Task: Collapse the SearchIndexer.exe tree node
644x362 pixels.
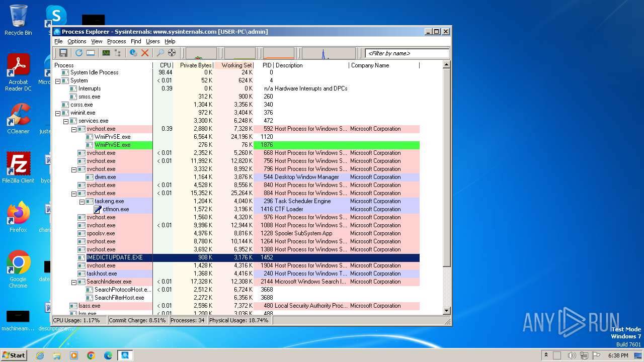Action: tap(73, 282)
